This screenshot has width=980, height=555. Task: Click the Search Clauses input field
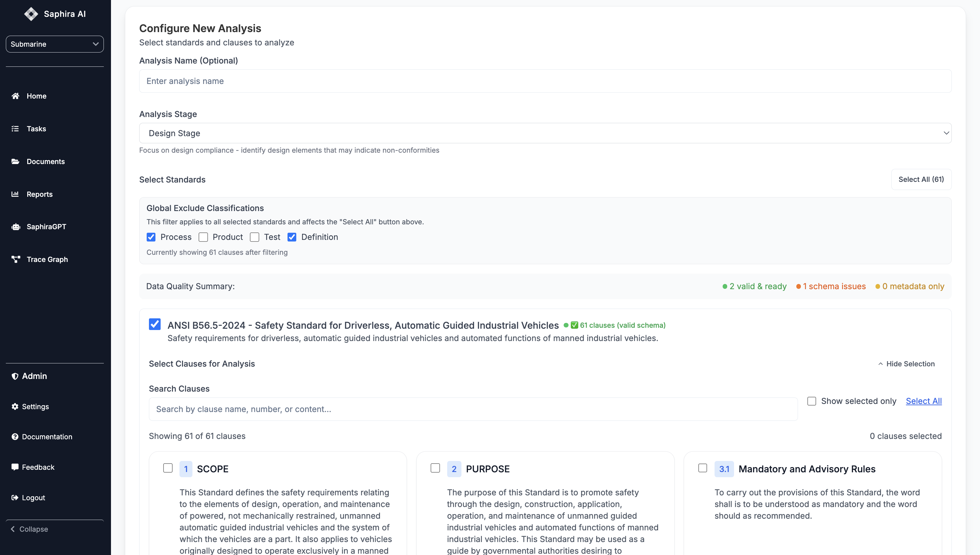473,409
